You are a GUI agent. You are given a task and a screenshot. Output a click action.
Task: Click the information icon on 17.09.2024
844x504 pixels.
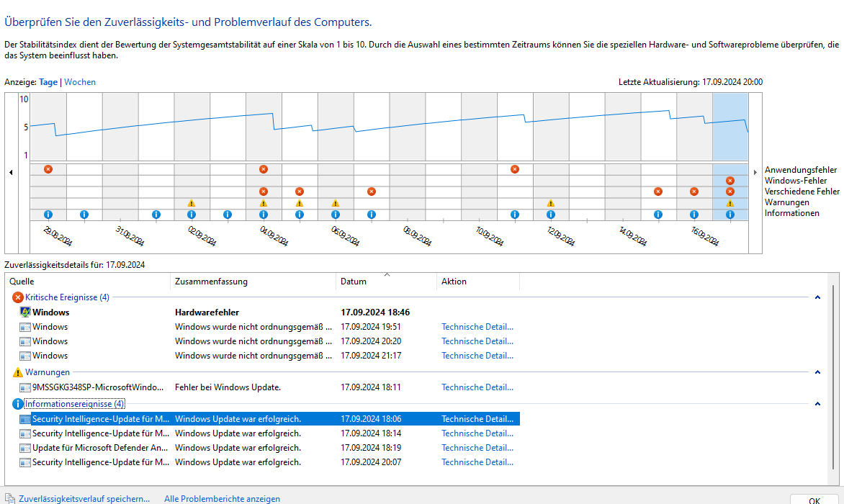730,214
